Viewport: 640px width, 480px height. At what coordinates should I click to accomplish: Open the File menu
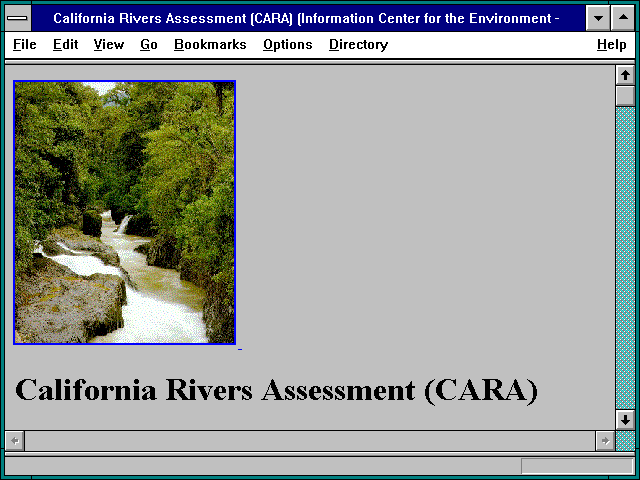coord(24,44)
